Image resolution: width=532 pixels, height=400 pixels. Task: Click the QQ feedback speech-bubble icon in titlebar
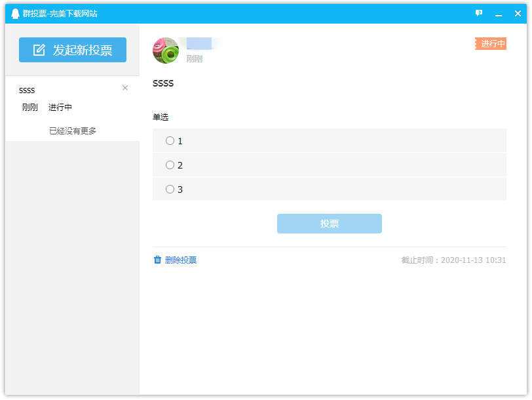pos(479,13)
